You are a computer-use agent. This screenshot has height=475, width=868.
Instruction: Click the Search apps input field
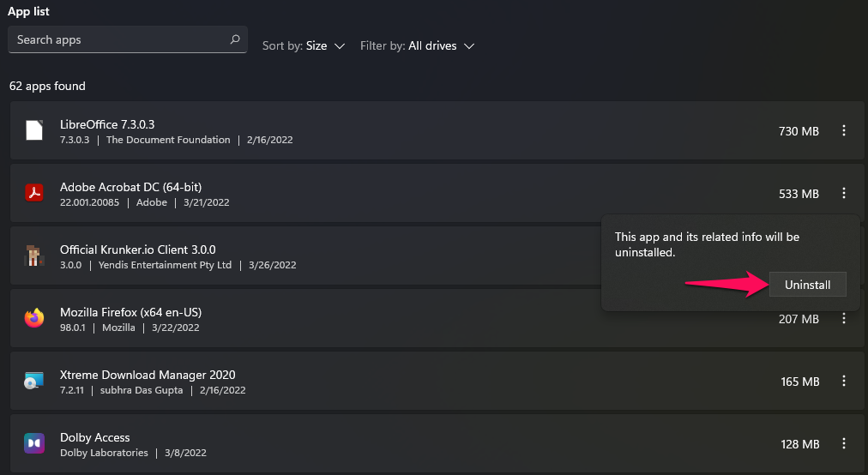tap(127, 39)
